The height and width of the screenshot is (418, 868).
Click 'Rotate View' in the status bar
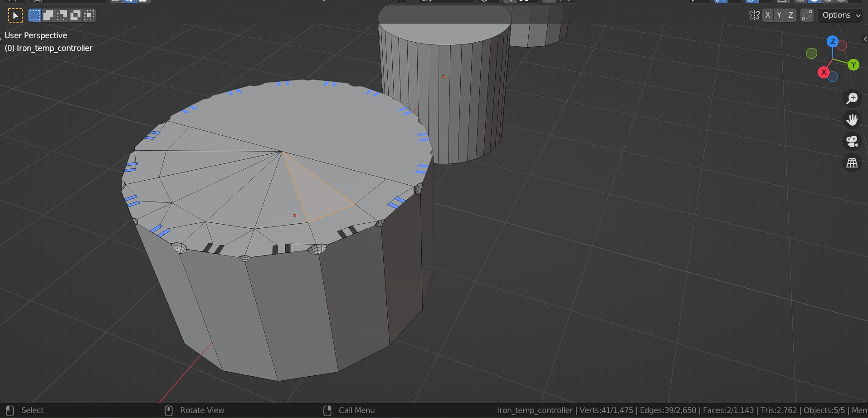(202, 410)
